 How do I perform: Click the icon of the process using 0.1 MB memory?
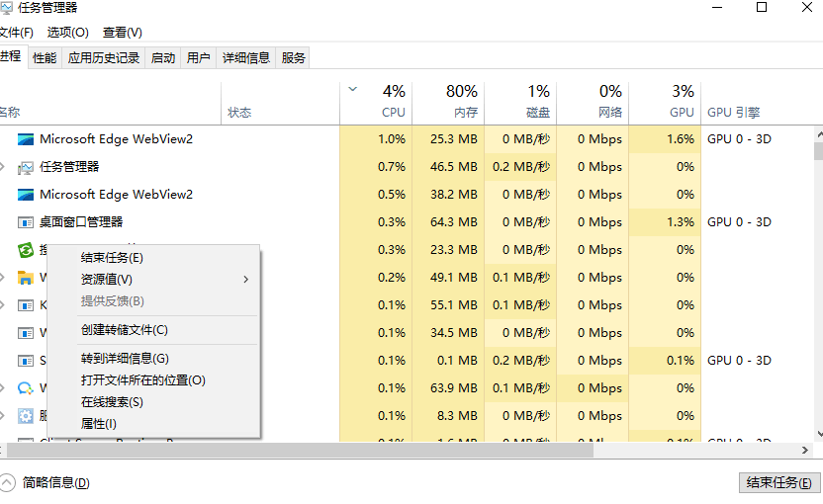point(25,361)
